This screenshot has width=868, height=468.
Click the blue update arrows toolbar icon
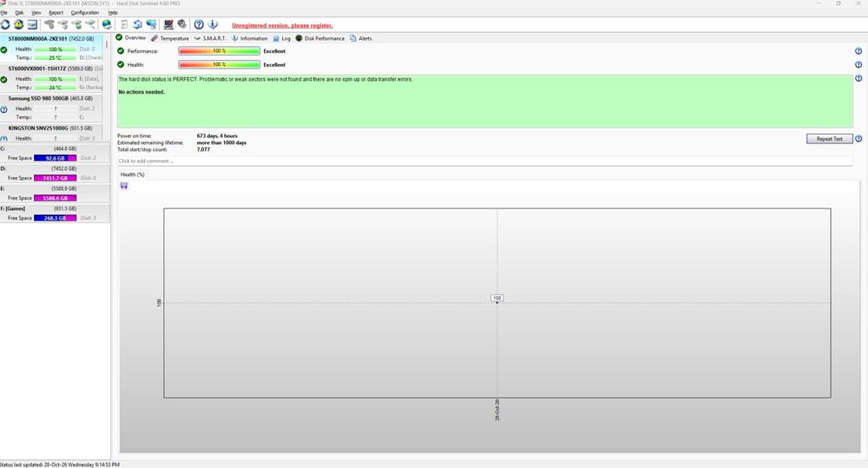[x=137, y=24]
